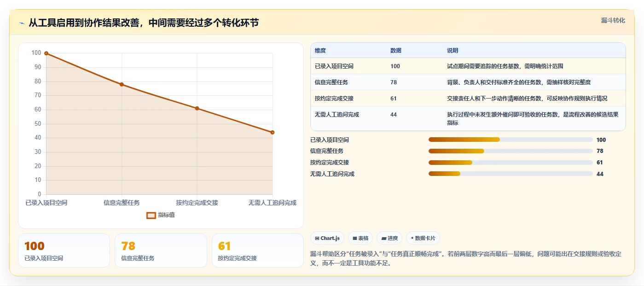The image size is (644, 286).
Task: Click the description starting 背景、负责人
Action: (x=519, y=82)
